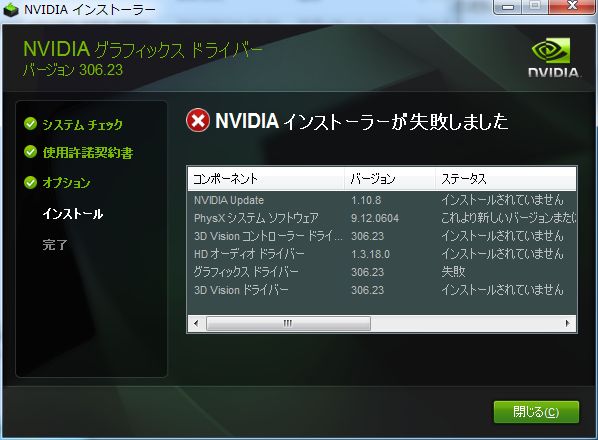Select the 完了 step

pyautogui.click(x=55, y=244)
